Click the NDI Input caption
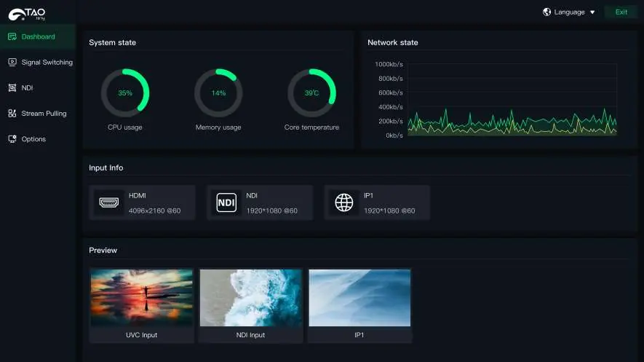Viewport: 644px width, 362px height. [x=250, y=335]
